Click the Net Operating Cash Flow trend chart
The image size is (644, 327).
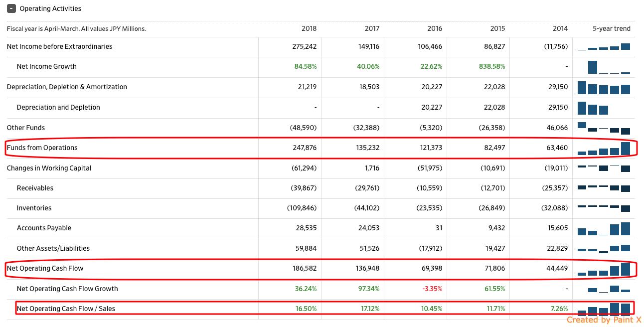604,269
